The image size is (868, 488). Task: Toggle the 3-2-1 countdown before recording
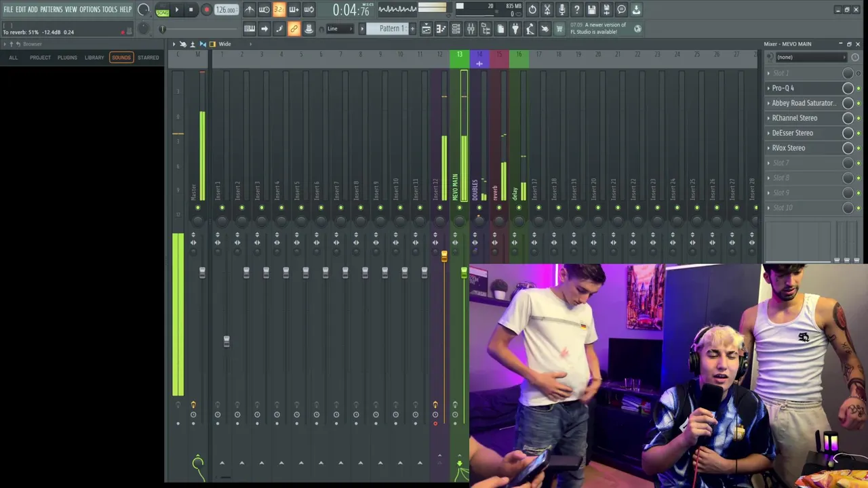279,9
